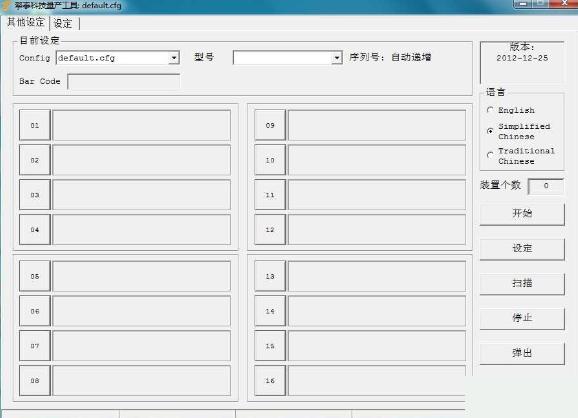Click port slot button 01

pyautogui.click(x=35, y=125)
